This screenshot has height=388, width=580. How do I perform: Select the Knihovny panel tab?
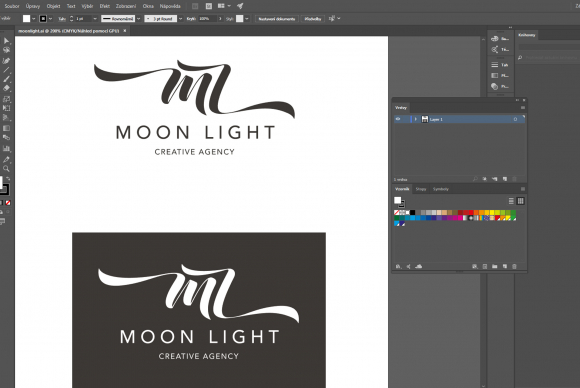coord(527,35)
